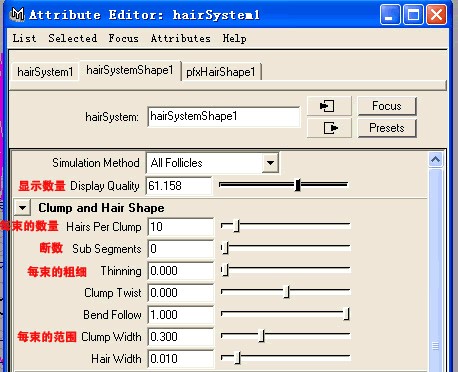The width and height of the screenshot is (458, 372).
Task: Click the hairSystem name field
Action: [x=223, y=116]
